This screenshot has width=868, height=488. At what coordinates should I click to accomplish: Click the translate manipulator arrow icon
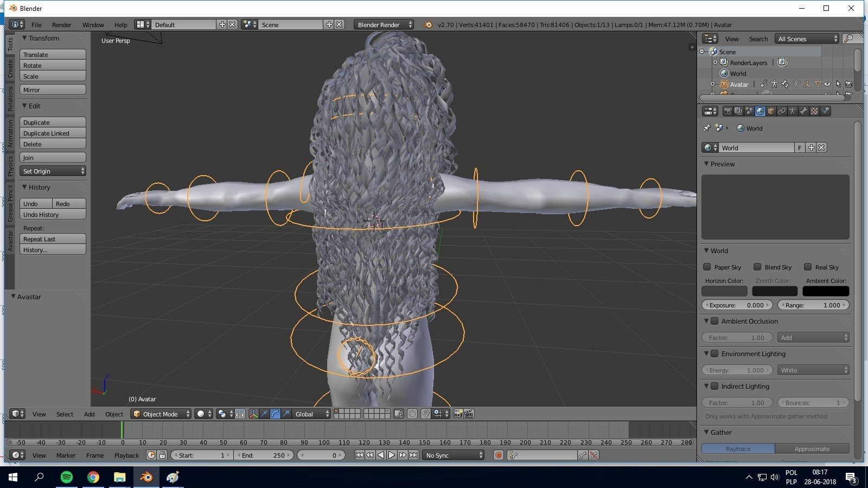pos(264,414)
